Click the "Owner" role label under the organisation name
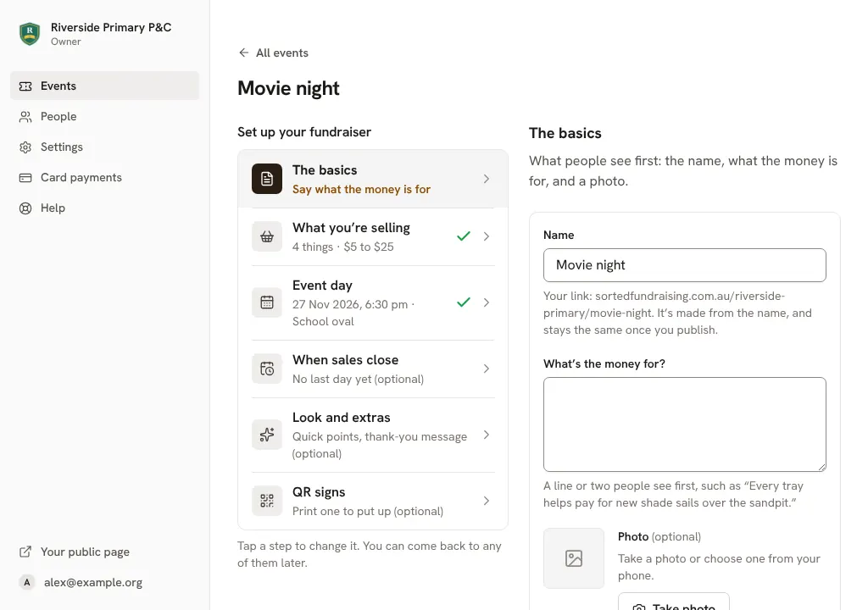Image resolution: width=868 pixels, height=610 pixels. point(66,42)
